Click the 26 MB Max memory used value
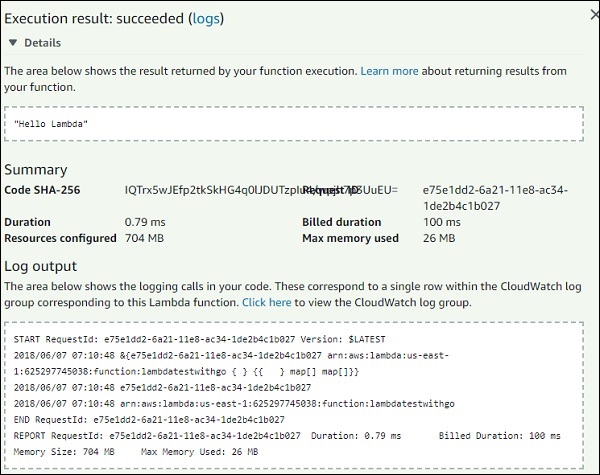 point(439,238)
